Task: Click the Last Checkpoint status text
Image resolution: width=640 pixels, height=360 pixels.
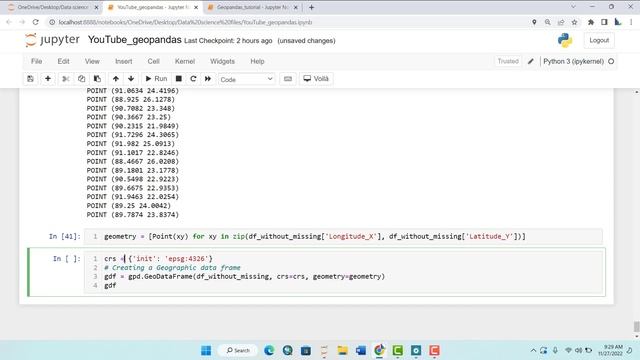Action: tap(228, 41)
